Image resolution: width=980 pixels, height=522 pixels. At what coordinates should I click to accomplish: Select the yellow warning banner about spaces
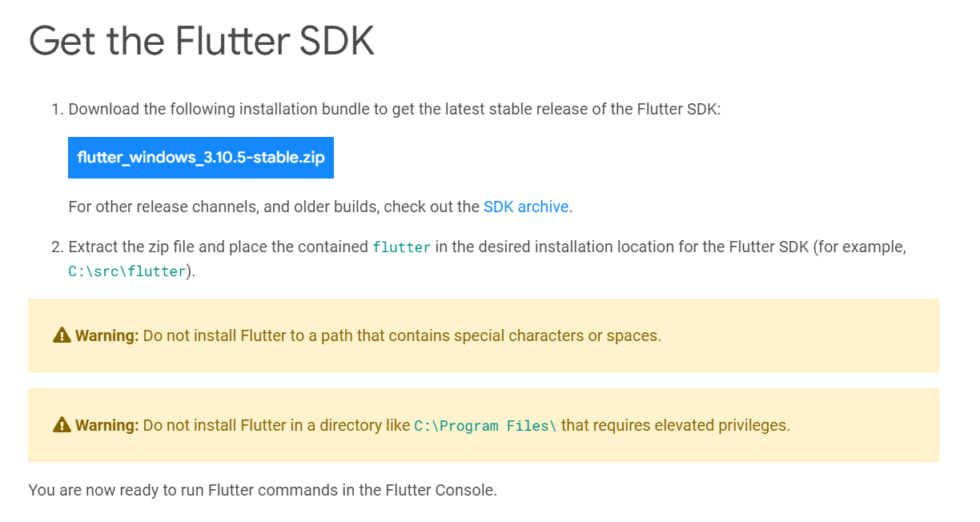coord(484,335)
